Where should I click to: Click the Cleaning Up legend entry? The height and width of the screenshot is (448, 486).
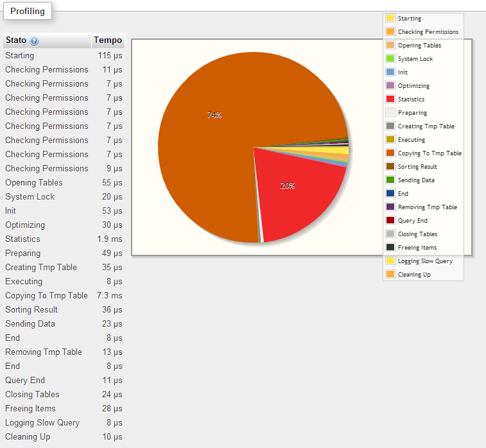pos(413,275)
